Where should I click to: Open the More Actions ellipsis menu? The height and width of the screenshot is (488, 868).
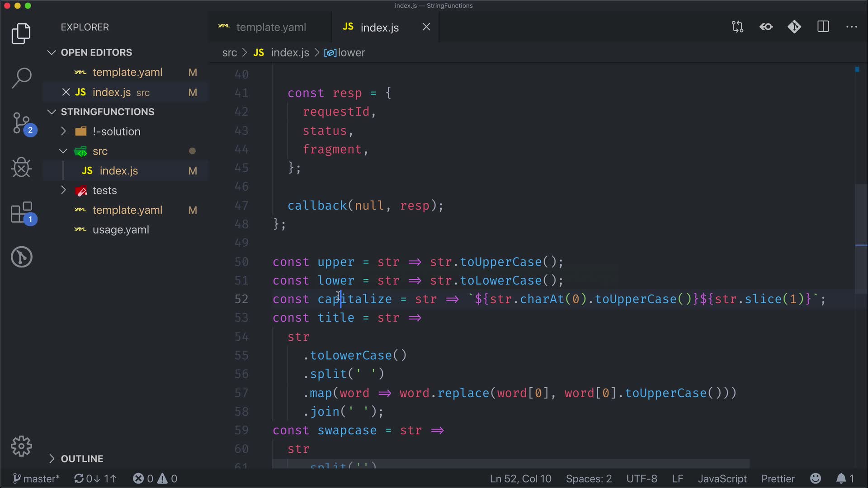(852, 27)
